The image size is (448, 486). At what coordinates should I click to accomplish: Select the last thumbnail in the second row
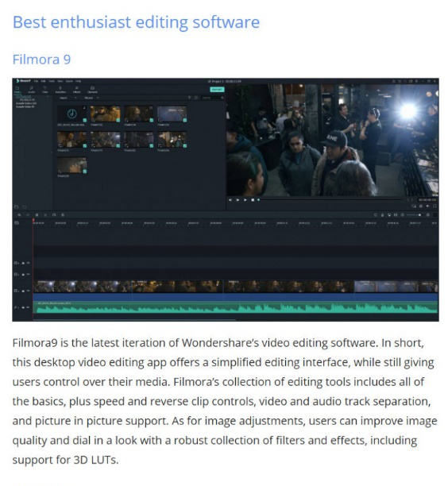172,140
